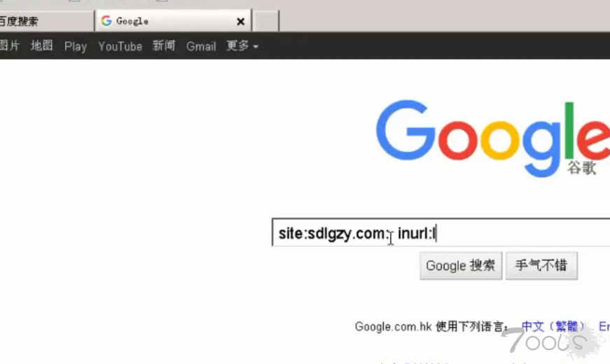Close the Google tab with the X
Image resolution: width=610 pixels, height=364 pixels.
241,22
